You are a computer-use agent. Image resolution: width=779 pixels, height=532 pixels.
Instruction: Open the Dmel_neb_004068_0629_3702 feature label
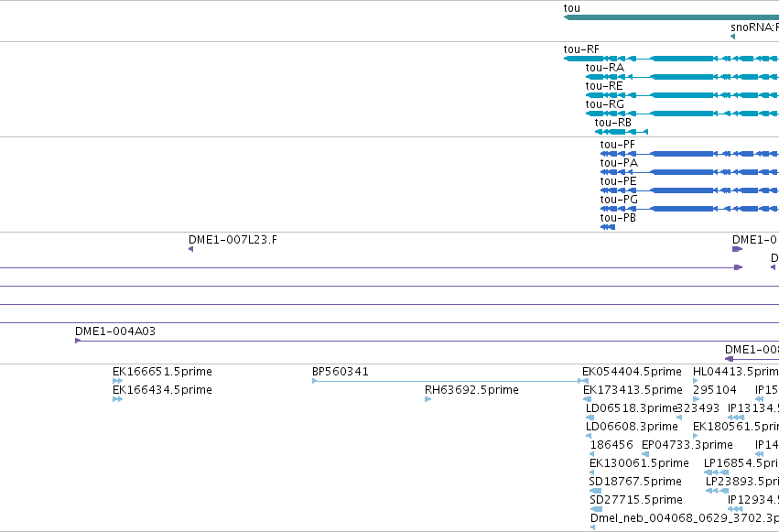pyautogui.click(x=685, y=518)
